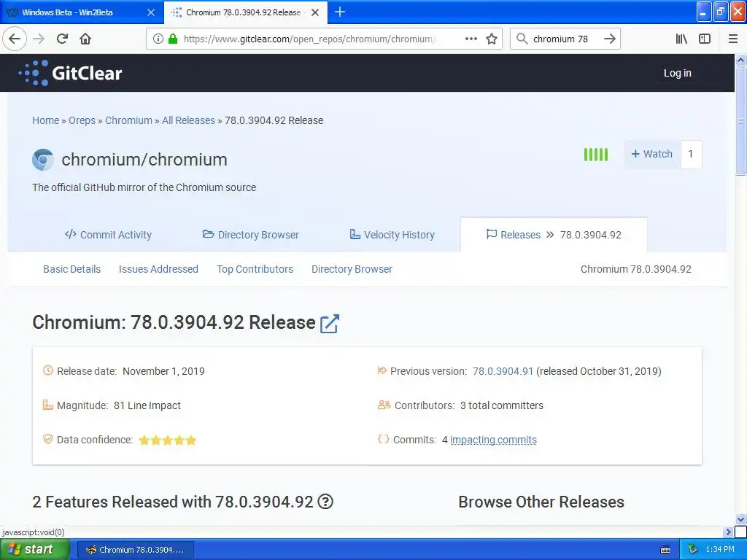The height and width of the screenshot is (560, 747).
Task: Open the Library icon in toolbar
Action: 681,39
